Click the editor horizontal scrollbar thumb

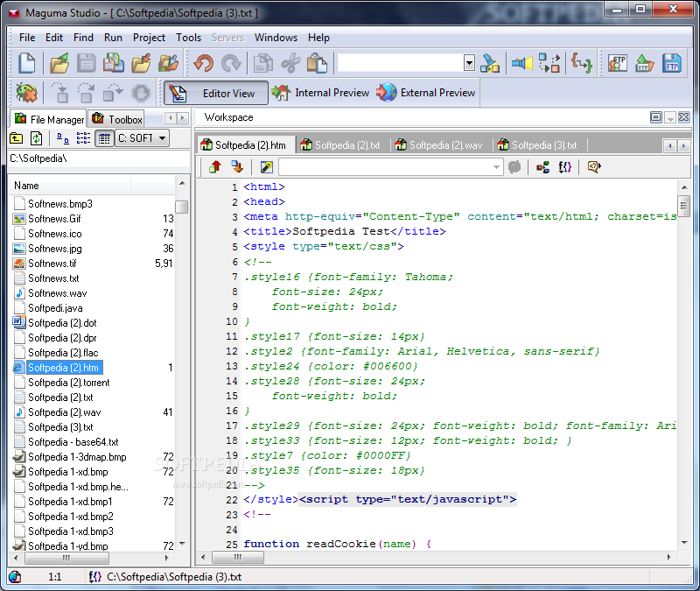coord(237,558)
